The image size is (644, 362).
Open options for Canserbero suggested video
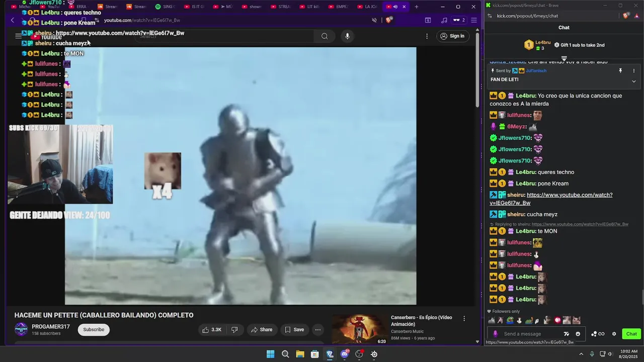coord(464,318)
